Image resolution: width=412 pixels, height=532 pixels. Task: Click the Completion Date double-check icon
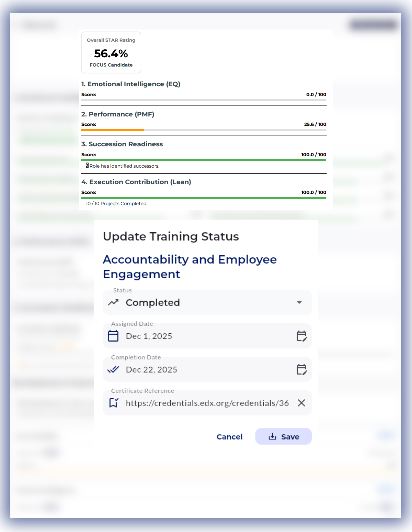(113, 369)
